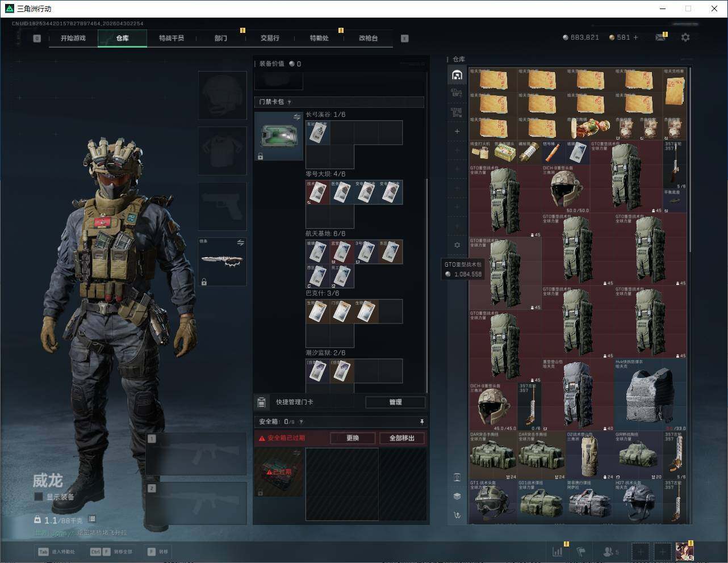Viewport: 728px width, 563px height.
Task: Select the GT1 tactical helmet
Action: coord(493,502)
